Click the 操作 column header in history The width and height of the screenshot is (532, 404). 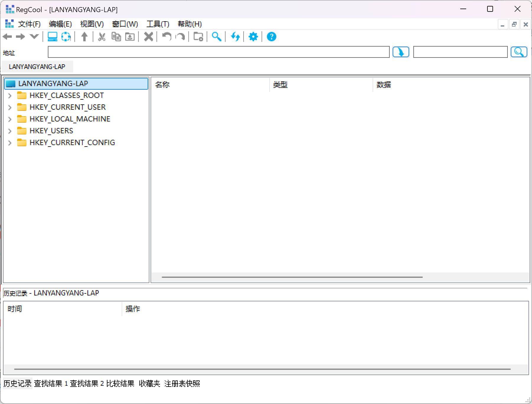pyautogui.click(x=325, y=309)
